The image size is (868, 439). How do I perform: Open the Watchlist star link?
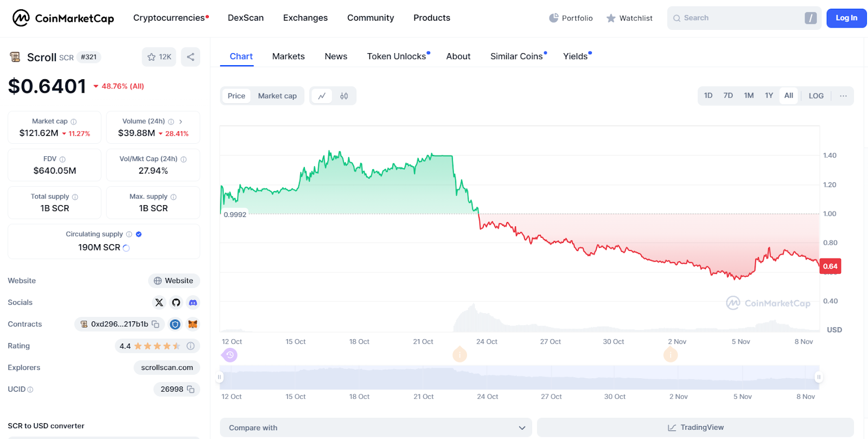click(629, 18)
